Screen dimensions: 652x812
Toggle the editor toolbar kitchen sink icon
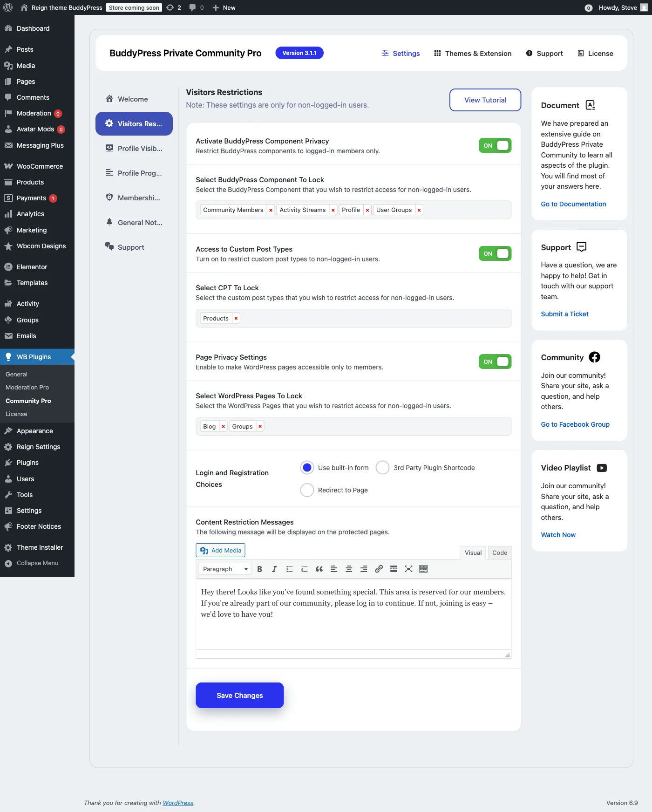coord(423,569)
